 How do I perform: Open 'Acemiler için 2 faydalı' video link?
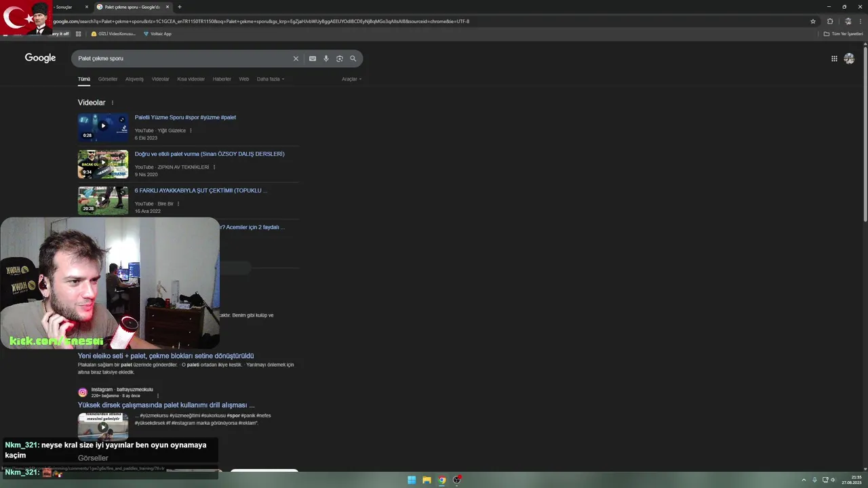pos(252,227)
